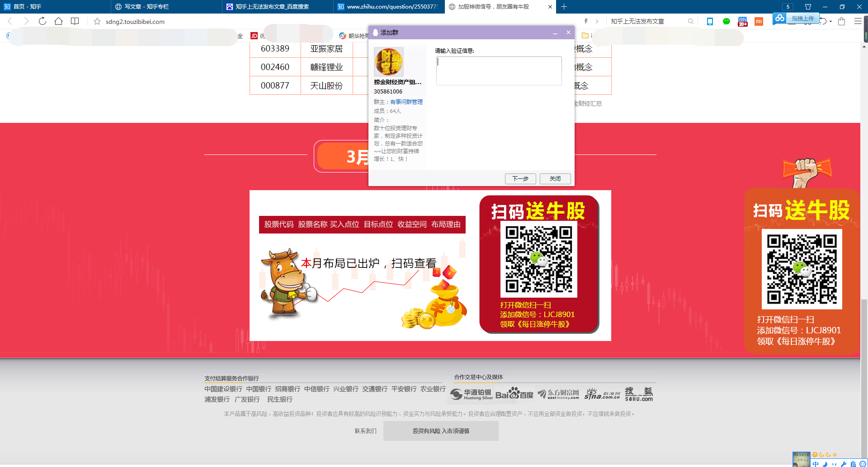
Task: Switch to 知乎上无法发布文章_百度搜索 tab
Action: [278, 7]
